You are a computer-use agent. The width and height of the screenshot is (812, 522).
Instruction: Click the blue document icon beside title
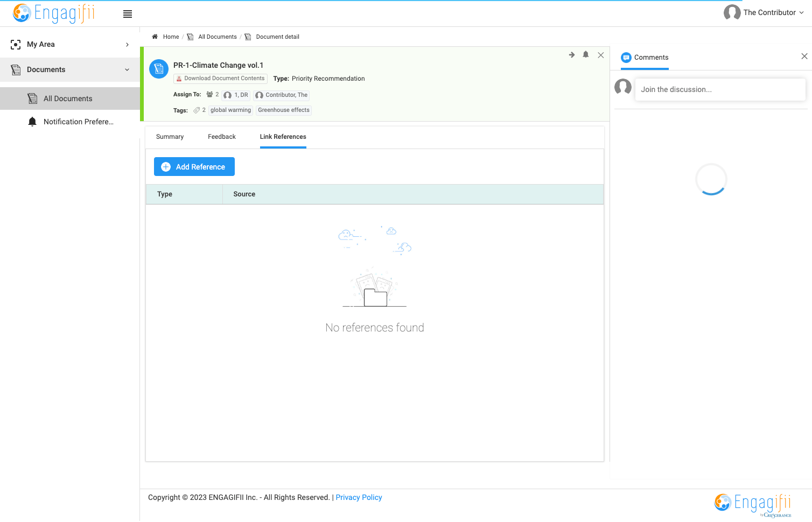159,69
